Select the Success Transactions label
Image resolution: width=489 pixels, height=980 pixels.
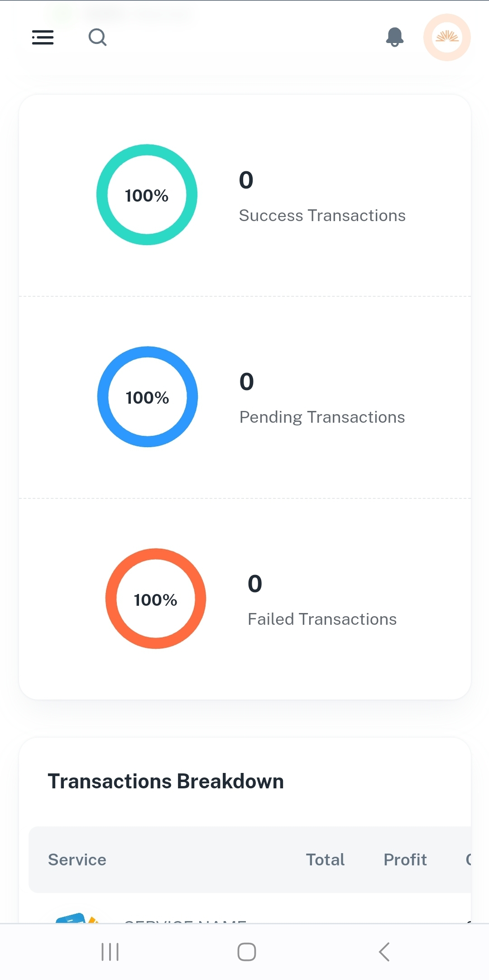point(322,216)
